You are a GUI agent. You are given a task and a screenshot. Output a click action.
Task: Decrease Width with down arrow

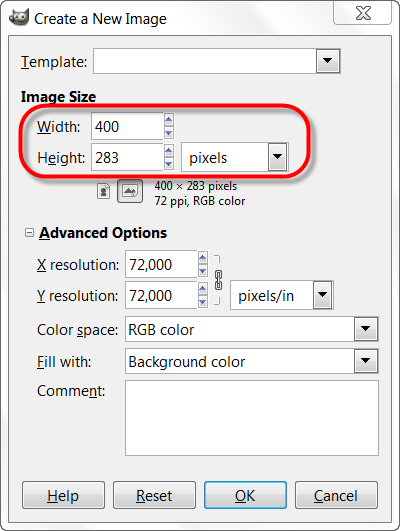tap(169, 132)
